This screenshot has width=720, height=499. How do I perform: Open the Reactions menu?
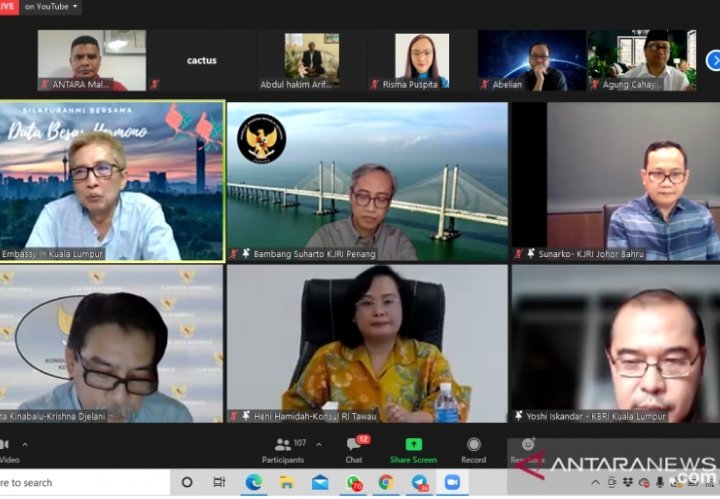click(527, 449)
